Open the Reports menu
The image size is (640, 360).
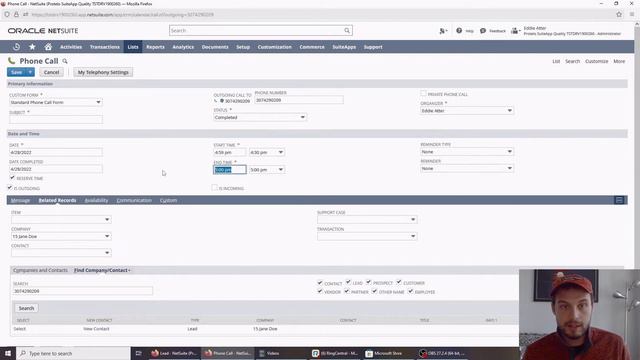pyautogui.click(x=155, y=47)
